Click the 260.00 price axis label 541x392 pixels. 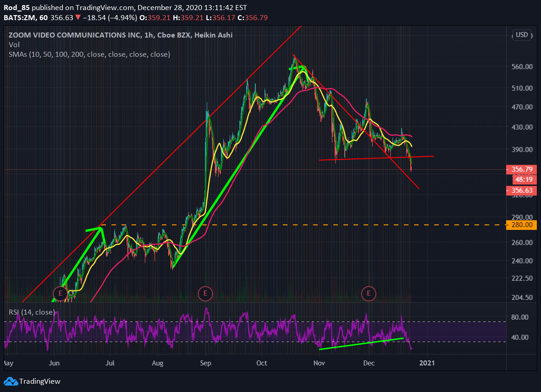pos(522,242)
